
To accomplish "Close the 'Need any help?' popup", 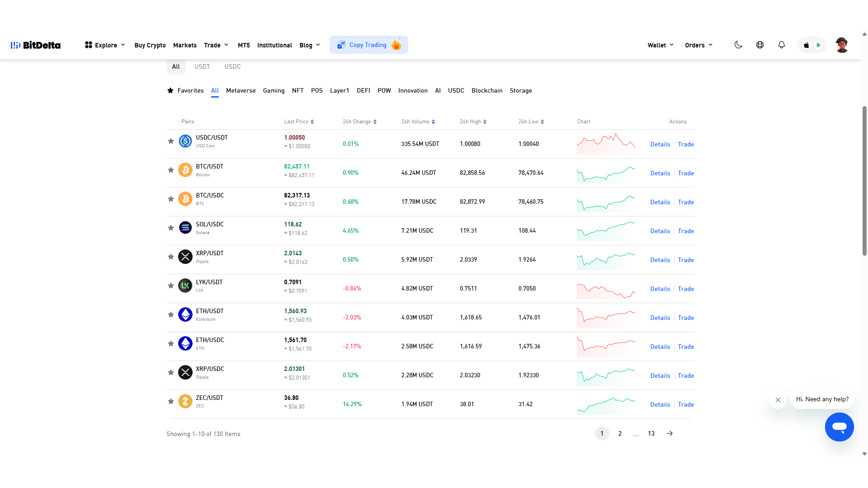I will (x=778, y=400).
